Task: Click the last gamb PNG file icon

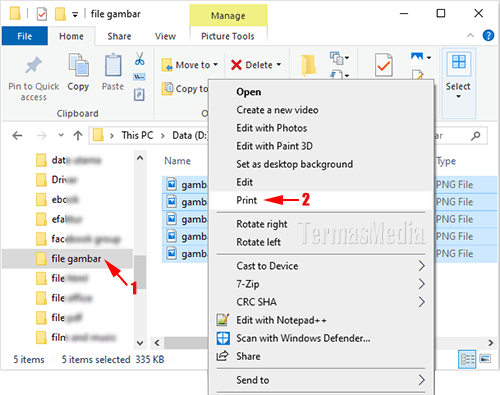Action: (172, 254)
